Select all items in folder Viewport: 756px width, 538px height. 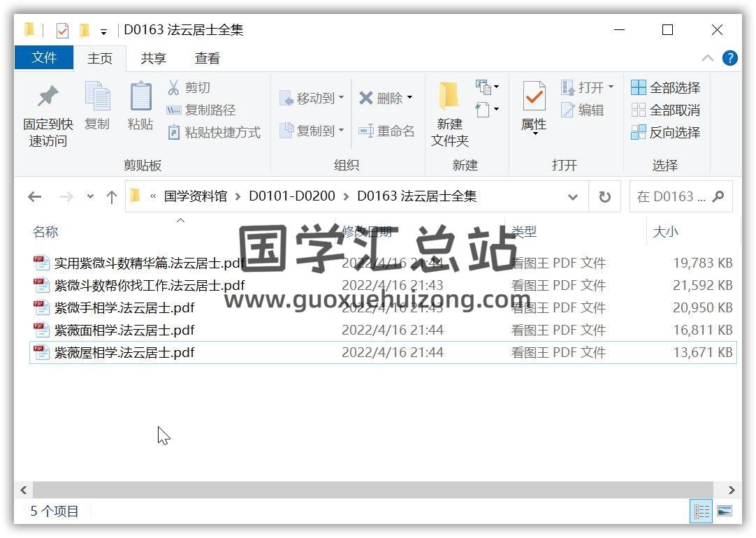[665, 88]
